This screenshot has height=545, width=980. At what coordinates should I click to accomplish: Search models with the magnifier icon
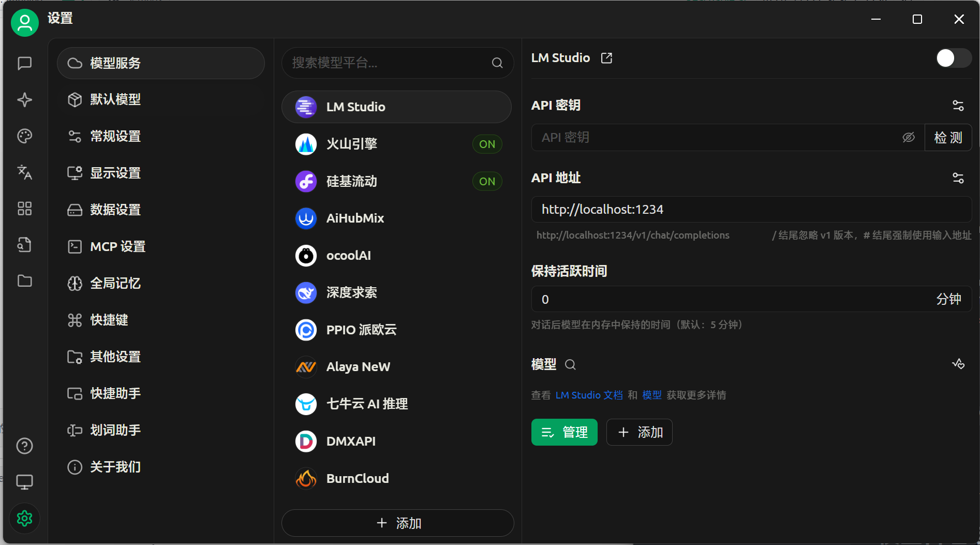570,364
